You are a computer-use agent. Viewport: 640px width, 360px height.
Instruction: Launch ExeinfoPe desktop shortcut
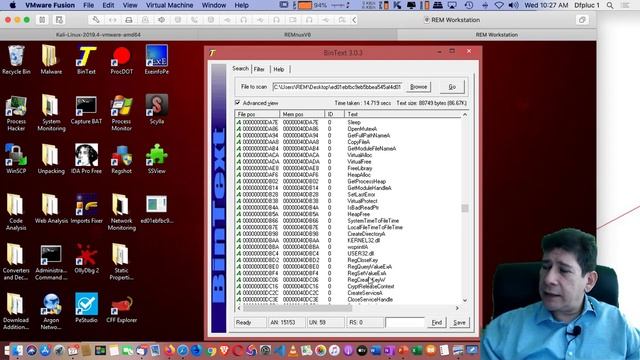click(x=157, y=60)
